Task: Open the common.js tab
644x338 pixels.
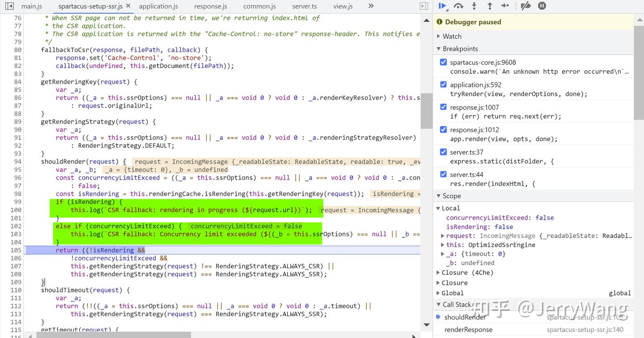Action: (259, 6)
